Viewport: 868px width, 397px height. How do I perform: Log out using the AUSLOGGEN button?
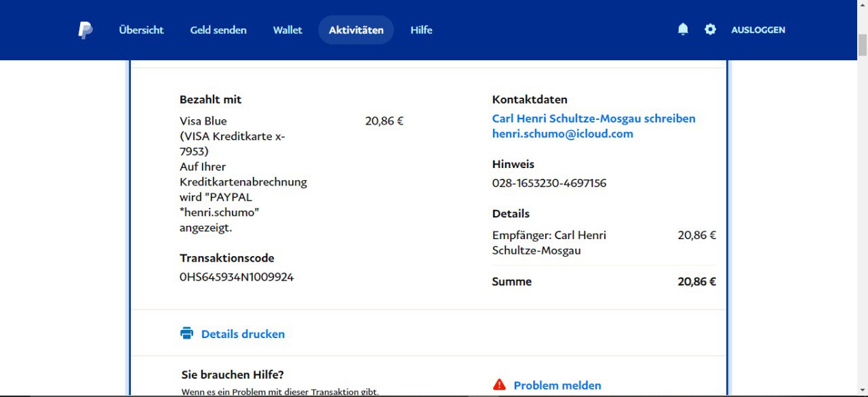pyautogui.click(x=758, y=30)
